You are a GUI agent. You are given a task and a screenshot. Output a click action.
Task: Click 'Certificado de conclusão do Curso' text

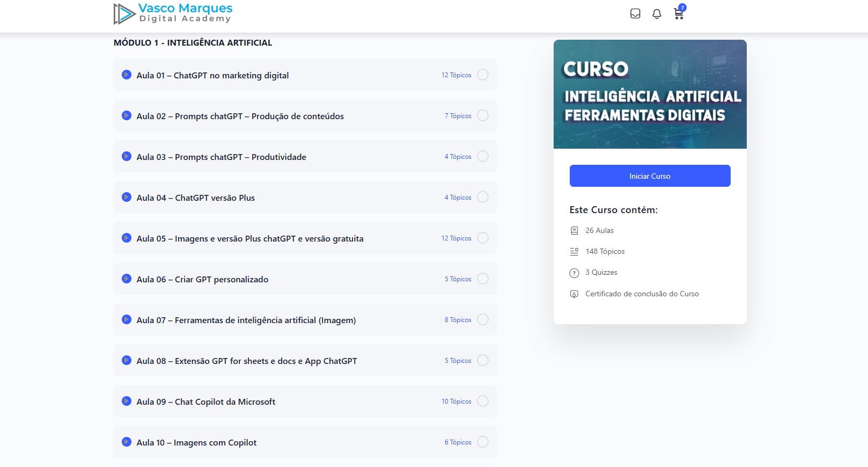(642, 294)
